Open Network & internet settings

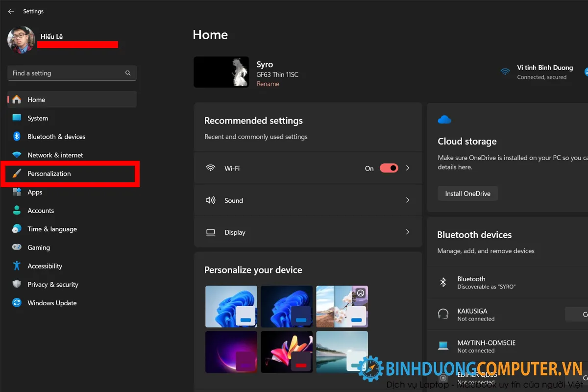click(x=54, y=155)
